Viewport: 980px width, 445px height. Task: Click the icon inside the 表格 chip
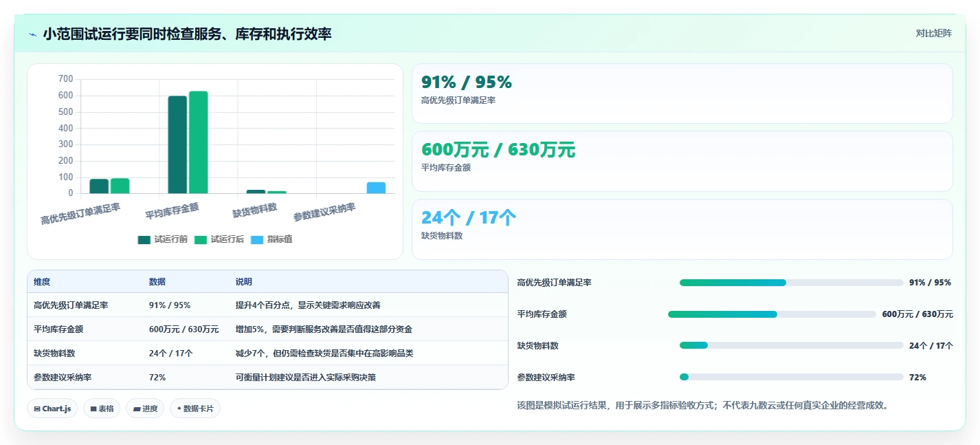pos(93,409)
